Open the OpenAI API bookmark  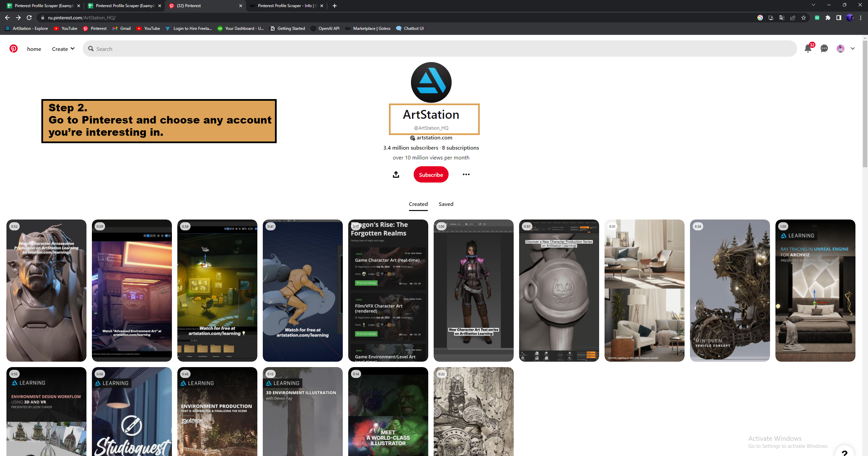click(325, 28)
